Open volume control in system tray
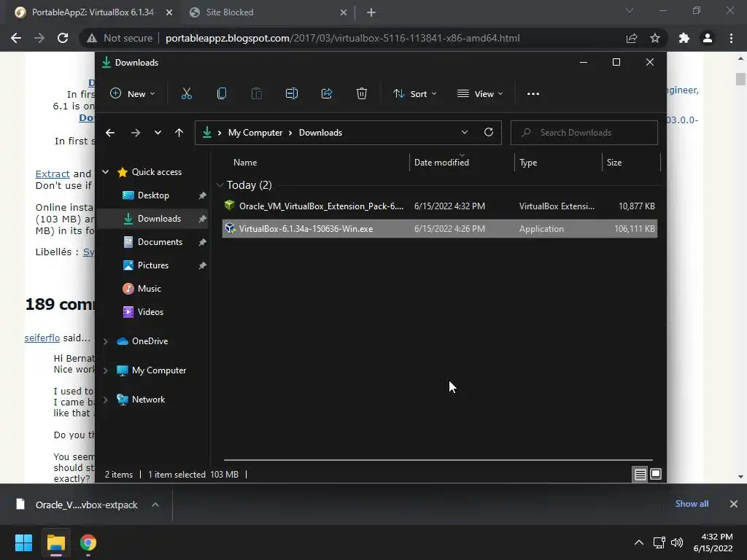This screenshot has height=560, width=747. [676, 542]
